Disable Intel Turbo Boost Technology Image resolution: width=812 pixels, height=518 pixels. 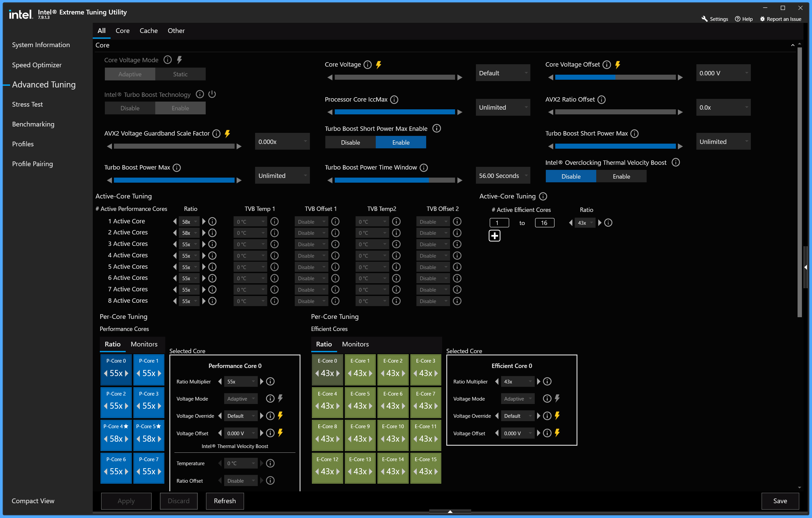coord(130,108)
